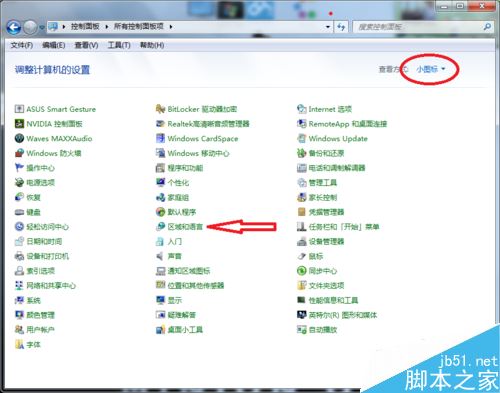The height and width of the screenshot is (393, 500).
Task: Click the 自动播放 icon
Action: click(301, 330)
